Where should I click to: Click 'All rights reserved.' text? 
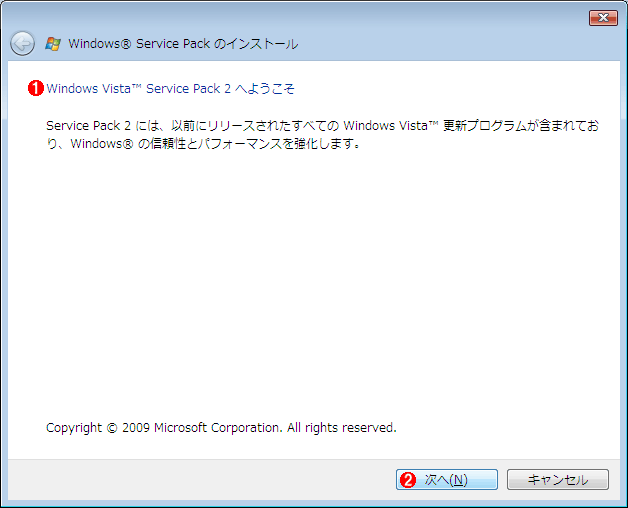[342, 428]
